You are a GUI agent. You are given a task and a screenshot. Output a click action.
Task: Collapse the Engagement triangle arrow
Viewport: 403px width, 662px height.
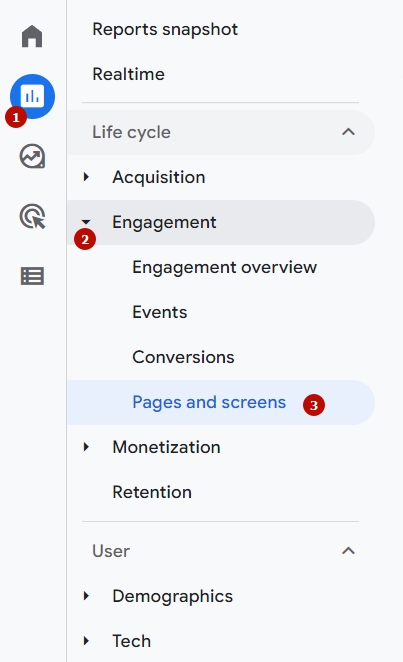point(86,222)
